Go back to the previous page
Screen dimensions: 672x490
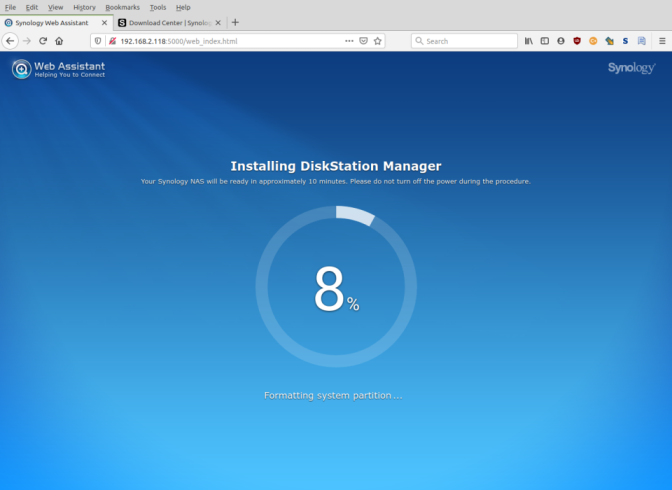coord(10,41)
